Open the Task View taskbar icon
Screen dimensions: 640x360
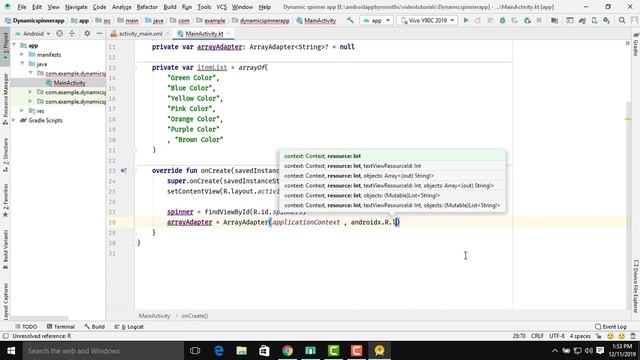point(195,351)
